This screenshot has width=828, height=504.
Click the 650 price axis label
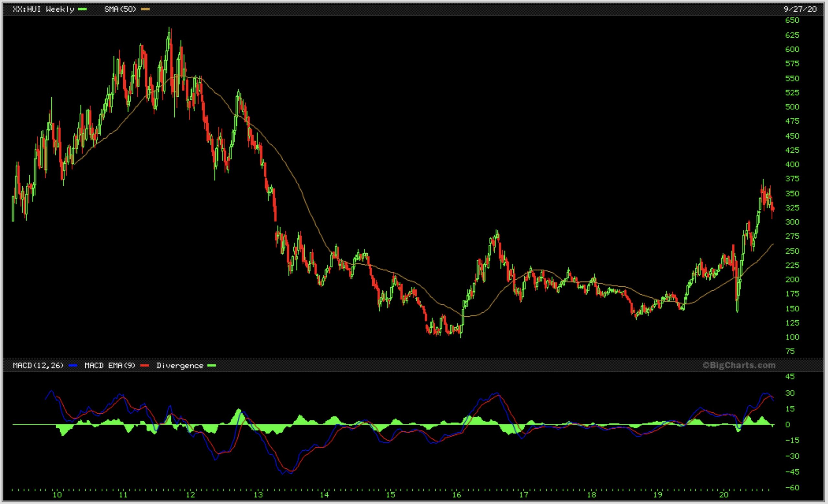792,20
